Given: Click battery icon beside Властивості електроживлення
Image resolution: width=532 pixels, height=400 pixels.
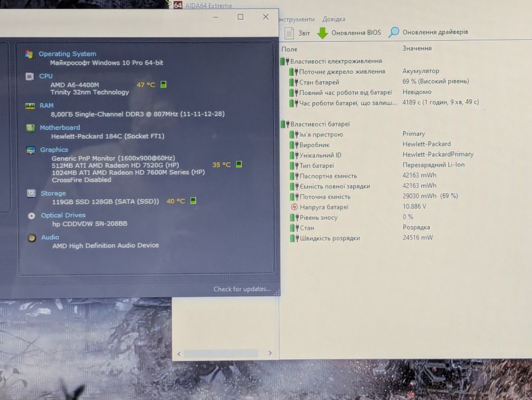Looking at the screenshot, I should point(285,61).
